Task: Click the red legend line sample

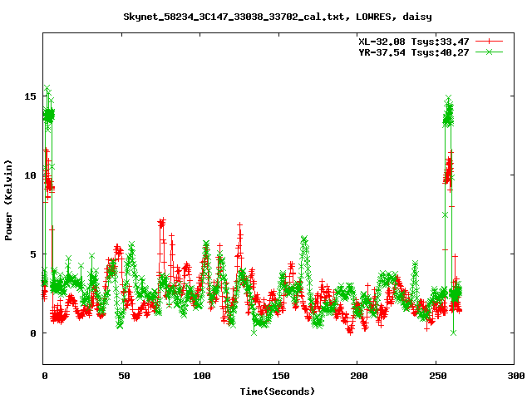Action: coord(489,42)
